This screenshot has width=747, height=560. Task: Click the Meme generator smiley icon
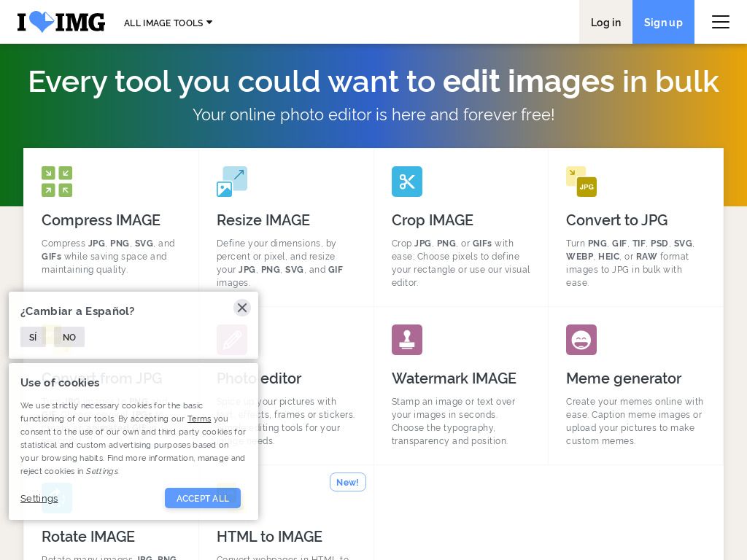pos(581,340)
